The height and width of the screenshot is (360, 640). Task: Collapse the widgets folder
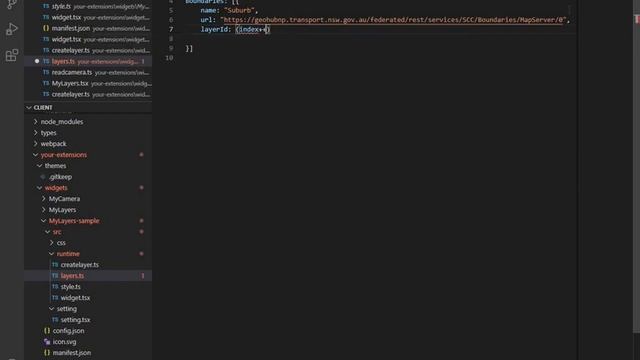click(x=88, y=188)
